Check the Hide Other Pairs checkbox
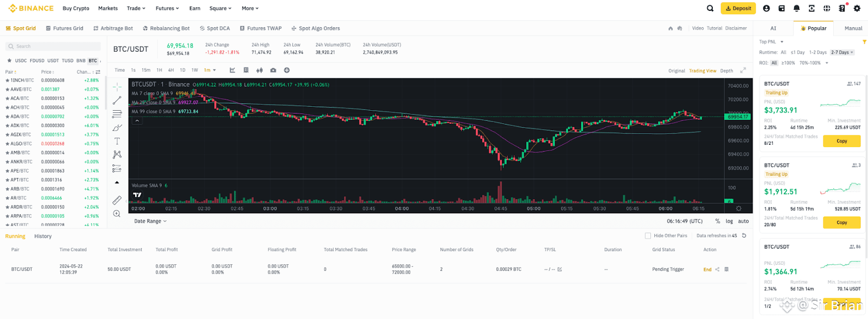This screenshot has height=319, width=868. coord(648,236)
